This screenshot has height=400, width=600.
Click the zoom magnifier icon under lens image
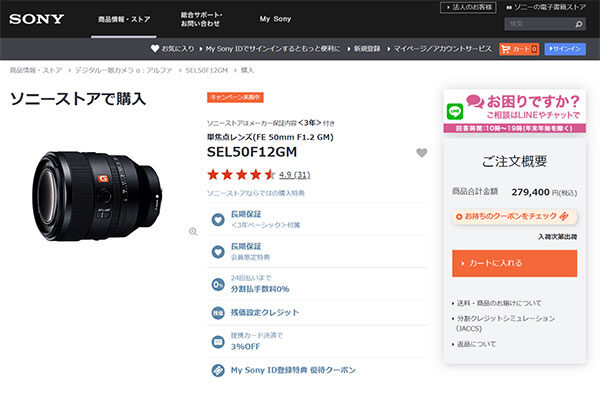[193, 232]
